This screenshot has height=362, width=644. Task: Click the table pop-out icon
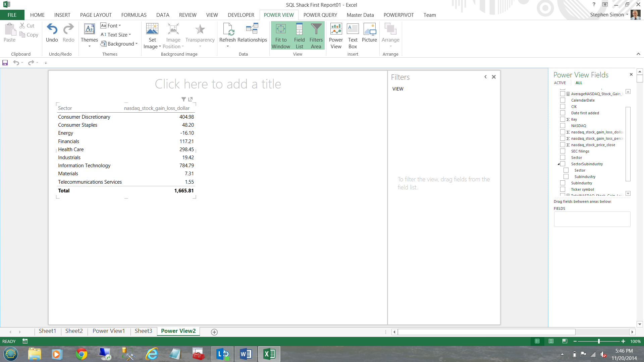point(191,99)
